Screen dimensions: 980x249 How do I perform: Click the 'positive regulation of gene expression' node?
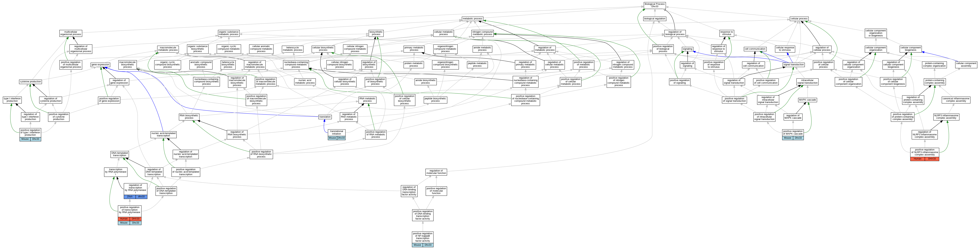pos(109,100)
